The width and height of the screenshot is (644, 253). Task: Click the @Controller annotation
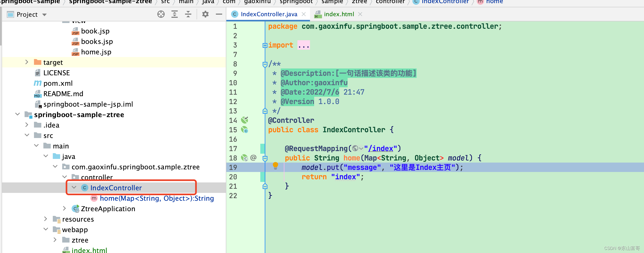click(291, 120)
